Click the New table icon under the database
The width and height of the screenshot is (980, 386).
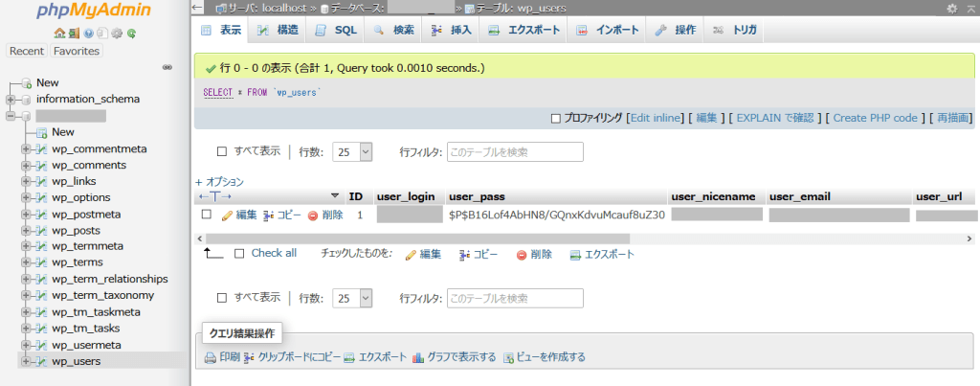[x=42, y=132]
